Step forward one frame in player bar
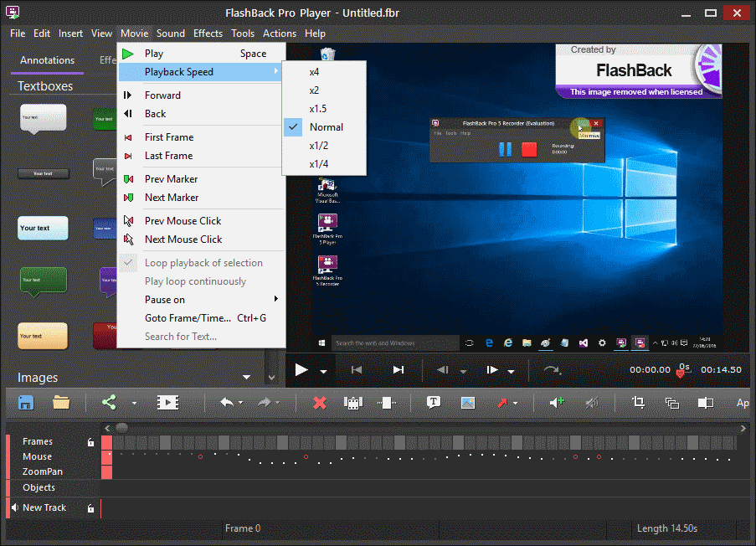 point(491,370)
